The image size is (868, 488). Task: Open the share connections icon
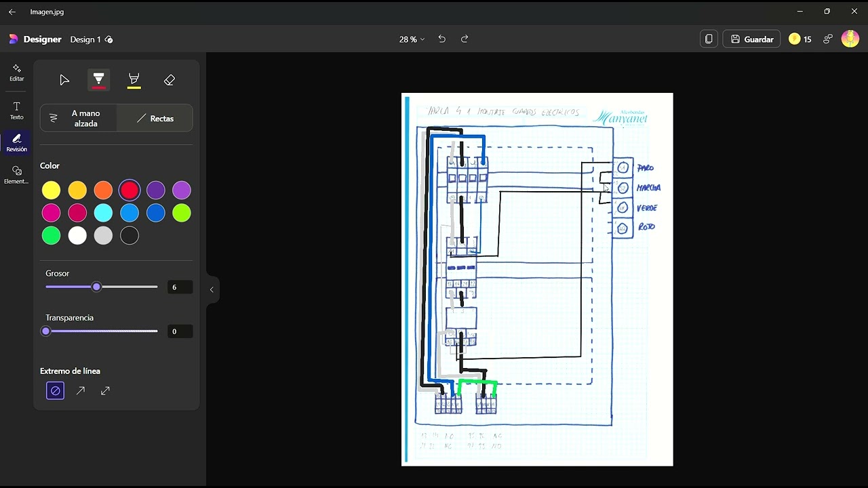[828, 39]
